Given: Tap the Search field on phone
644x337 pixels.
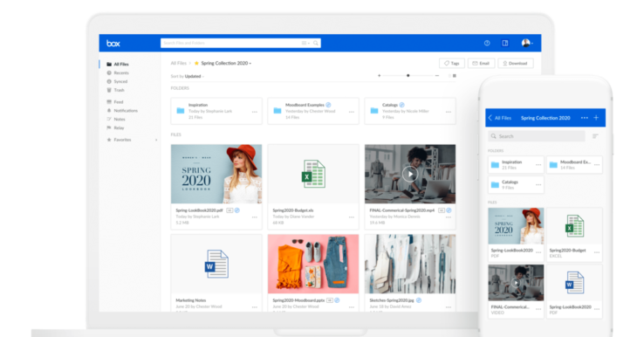Looking at the screenshot, I should [537, 136].
